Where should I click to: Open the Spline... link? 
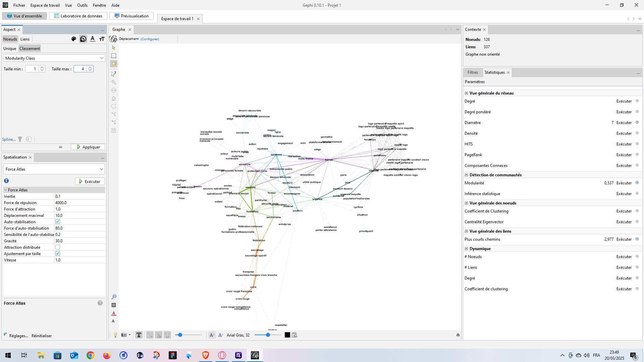[x=9, y=139]
